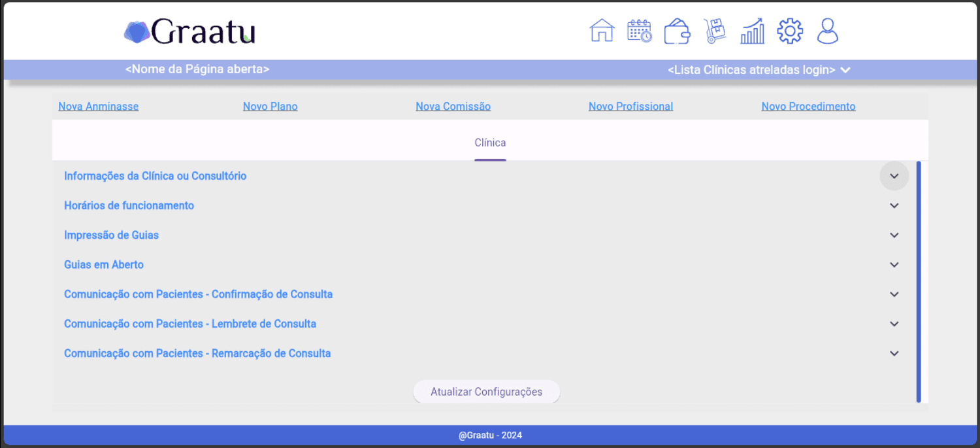Viewport: 980px width, 448px height.
Task: Click Comunicação com Pacientes - Lembrete de Consulta
Action: [190, 324]
